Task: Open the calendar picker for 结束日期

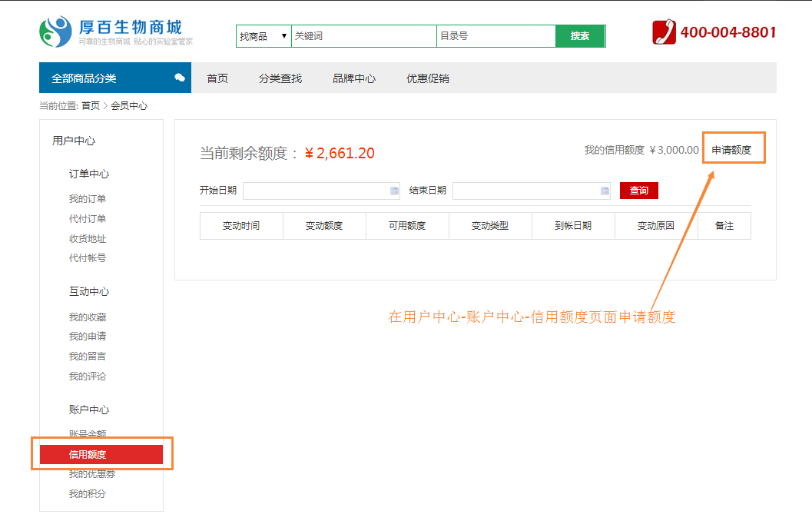Action: pyautogui.click(x=605, y=191)
